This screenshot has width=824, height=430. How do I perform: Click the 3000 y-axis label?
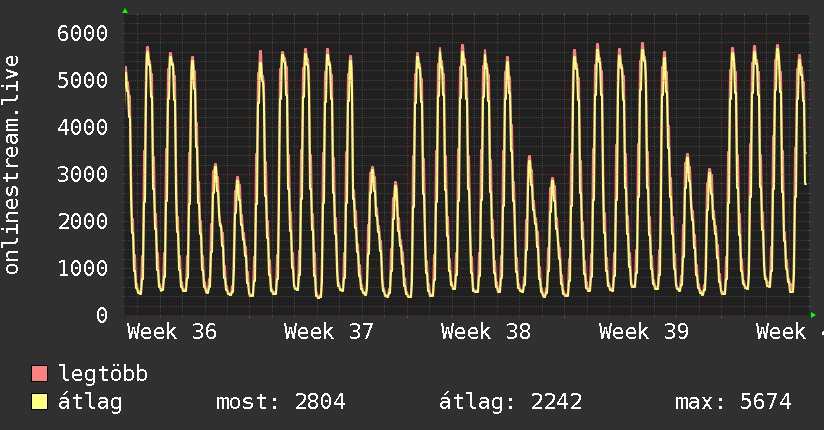83,174
